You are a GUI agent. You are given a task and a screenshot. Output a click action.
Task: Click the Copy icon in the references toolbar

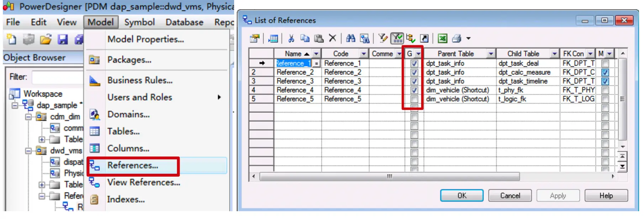tap(305, 38)
